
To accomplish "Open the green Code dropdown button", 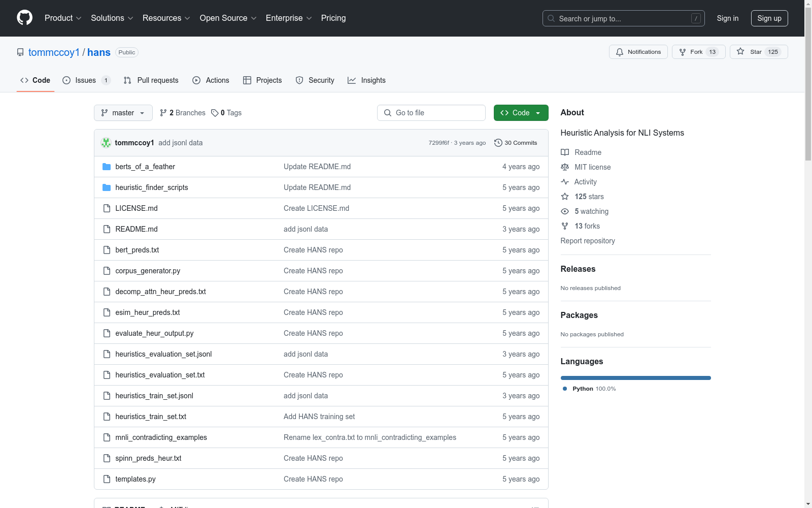I will click(521, 113).
